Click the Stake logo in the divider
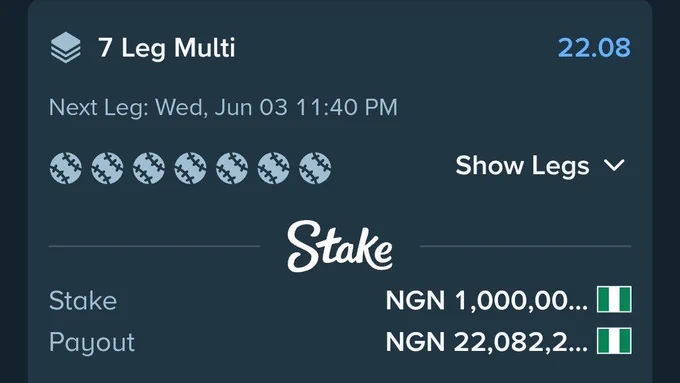680x383 pixels. [x=340, y=246]
